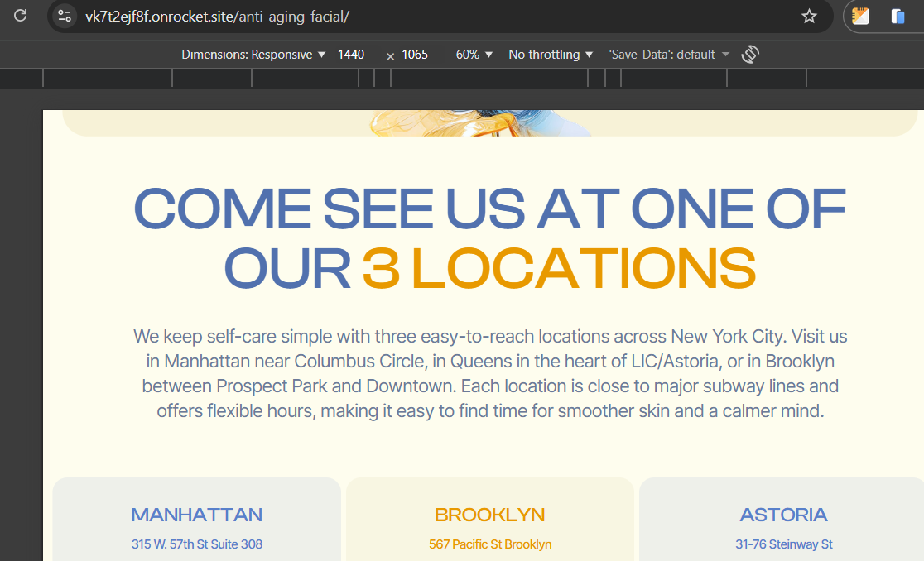Open the blue clipboard extension icon
This screenshot has width=924, height=561.
click(x=898, y=16)
